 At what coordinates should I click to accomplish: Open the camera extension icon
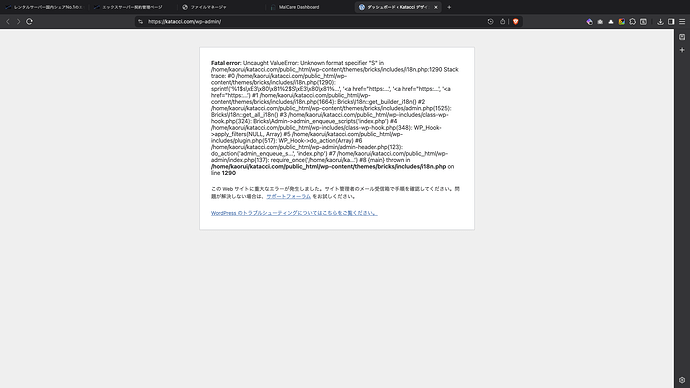[600, 22]
